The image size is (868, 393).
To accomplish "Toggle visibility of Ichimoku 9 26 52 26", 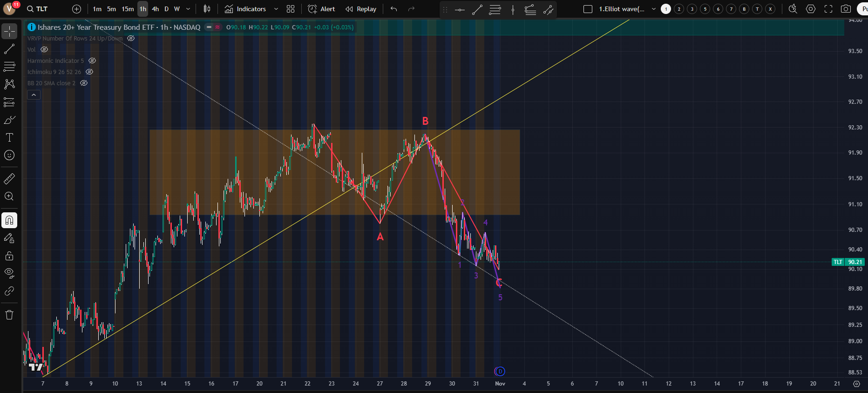I will [x=89, y=72].
